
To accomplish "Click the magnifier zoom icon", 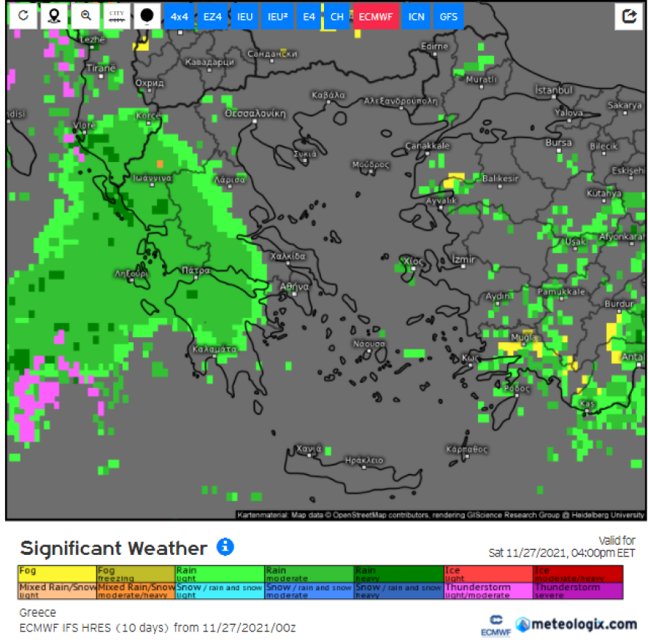I will [86, 16].
